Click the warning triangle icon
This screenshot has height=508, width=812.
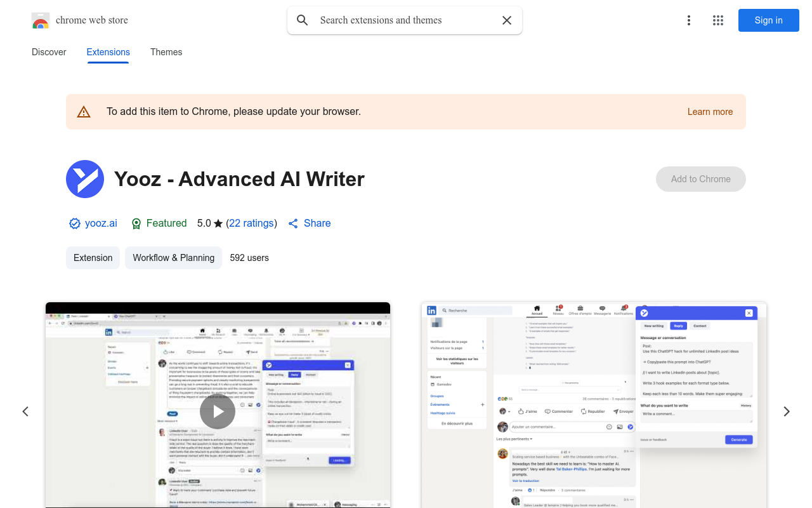click(84, 112)
